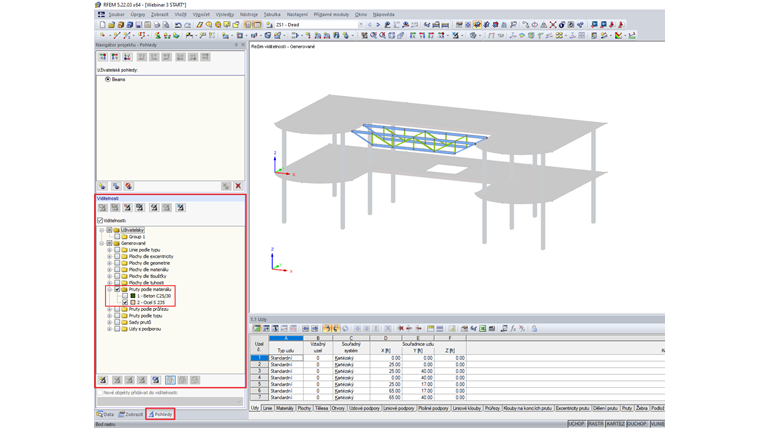This screenshot has height=428, width=760.
Task: Uncheck Pruty podle materiálu checkbox
Action: point(117,289)
